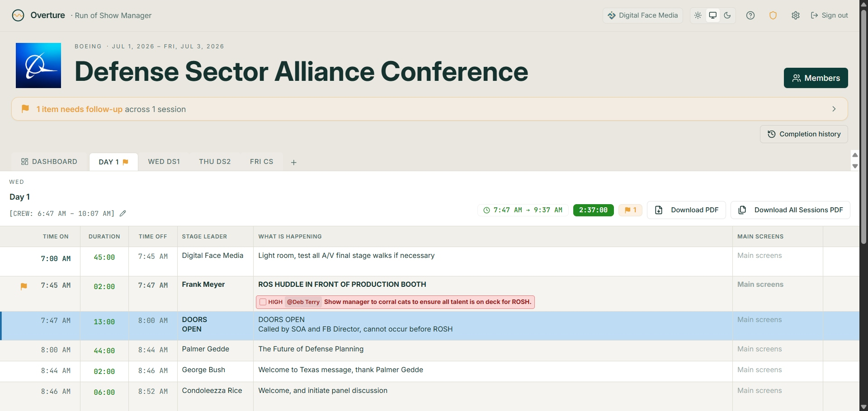Click the inner panel scroll down arrow

[855, 166]
